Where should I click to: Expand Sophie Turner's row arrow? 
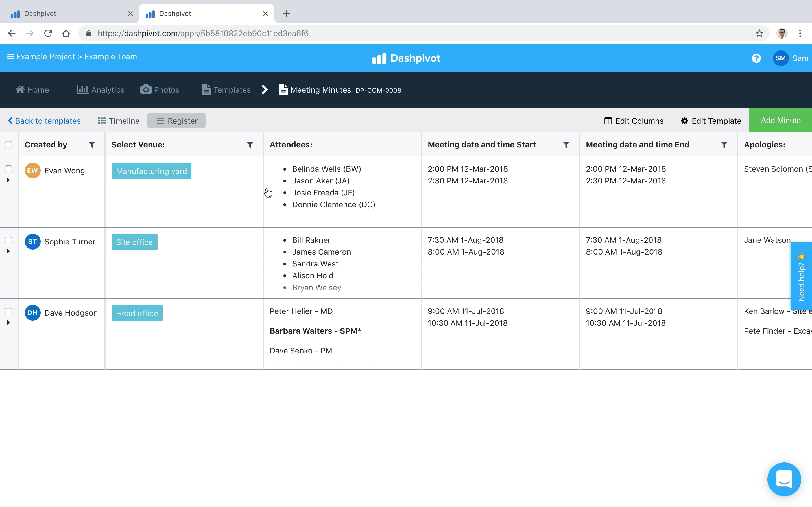[8, 252]
